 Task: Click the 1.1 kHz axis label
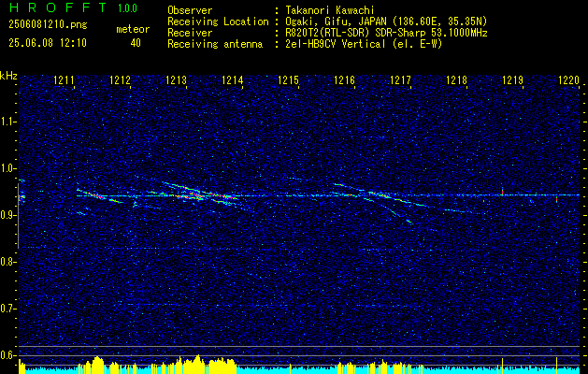[7, 122]
